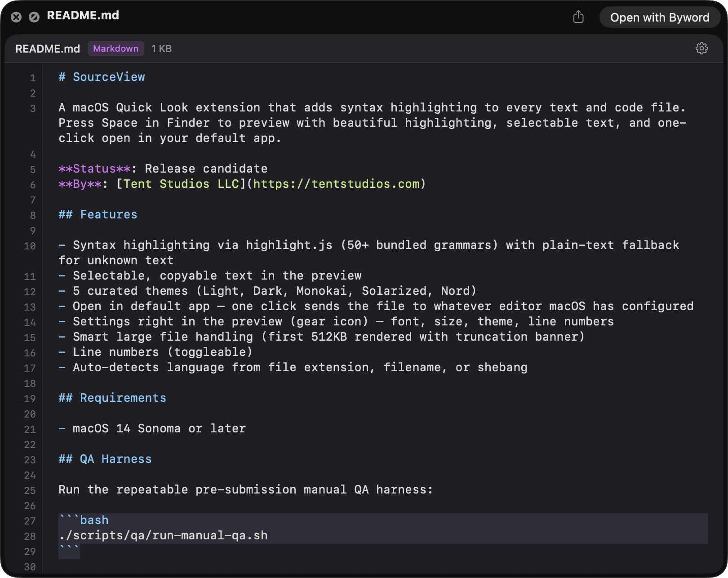This screenshot has height=578, width=728.
Task: Click the https://tentstudios.com URL text
Action: pyautogui.click(x=337, y=184)
